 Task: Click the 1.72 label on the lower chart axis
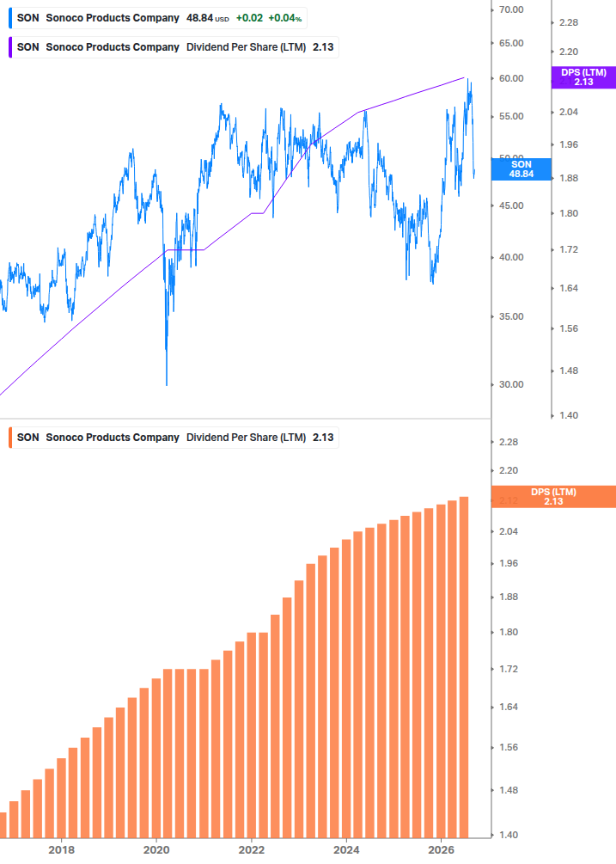(x=509, y=669)
